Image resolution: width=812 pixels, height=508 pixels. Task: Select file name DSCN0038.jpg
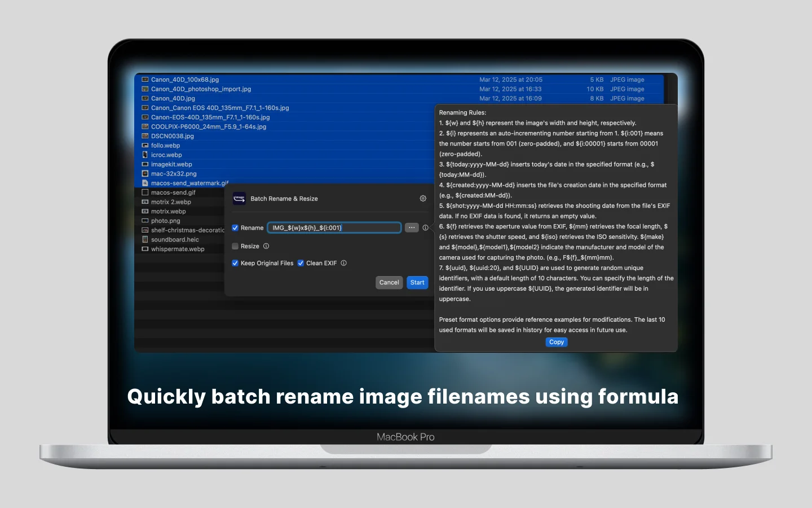tap(173, 136)
